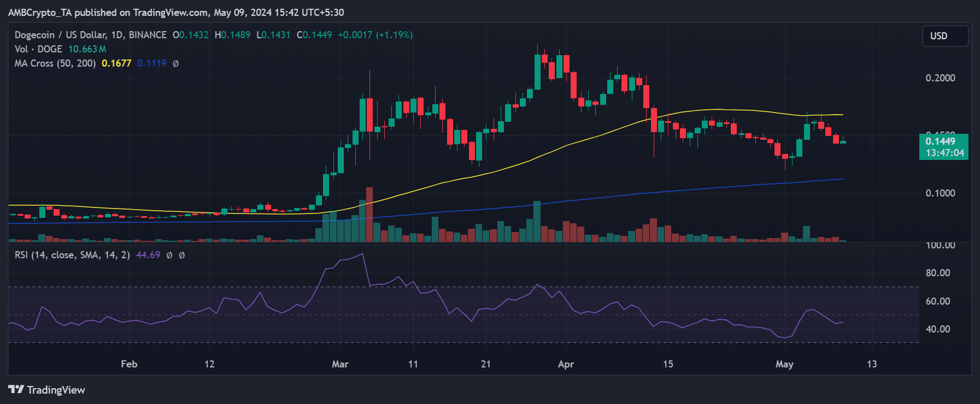
Task: Click the low value L0.1431
Action: pyautogui.click(x=273, y=35)
